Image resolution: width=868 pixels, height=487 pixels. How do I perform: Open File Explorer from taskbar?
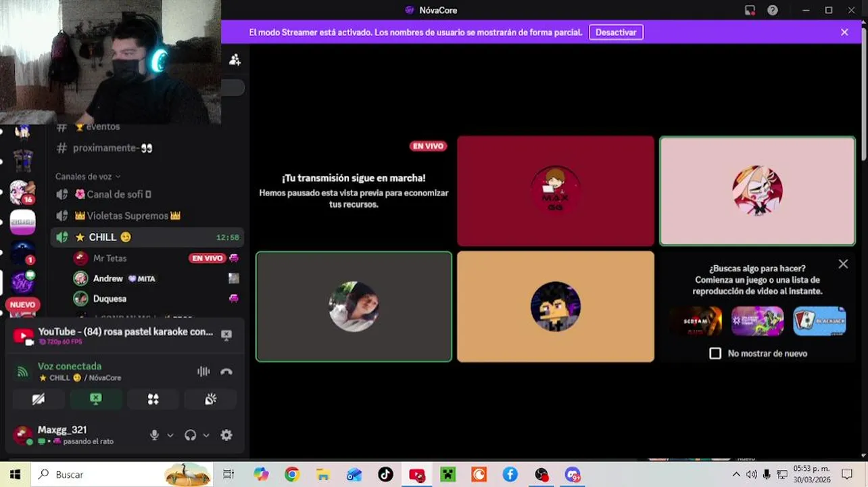tap(323, 475)
